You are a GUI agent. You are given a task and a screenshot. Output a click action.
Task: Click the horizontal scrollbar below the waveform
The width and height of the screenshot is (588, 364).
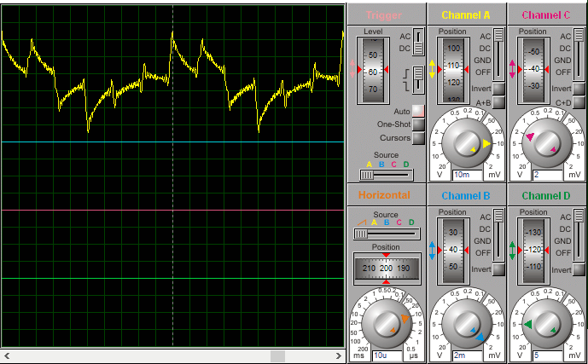click(x=171, y=355)
